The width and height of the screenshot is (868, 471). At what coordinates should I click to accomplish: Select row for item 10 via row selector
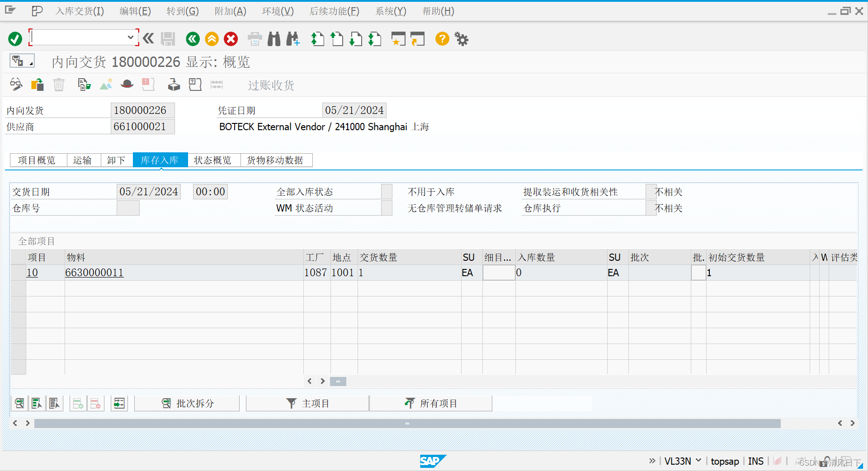click(18, 273)
